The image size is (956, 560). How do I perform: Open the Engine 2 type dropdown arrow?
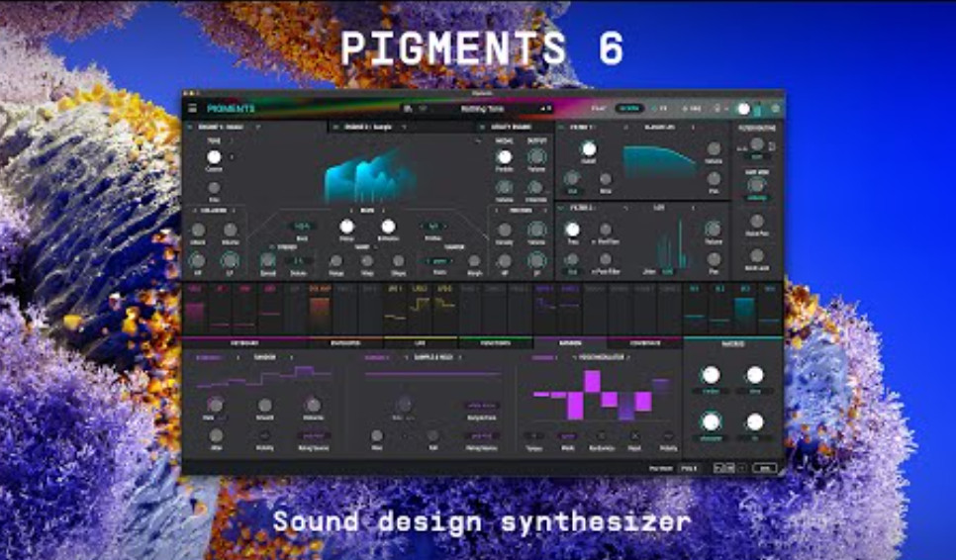coord(403,128)
